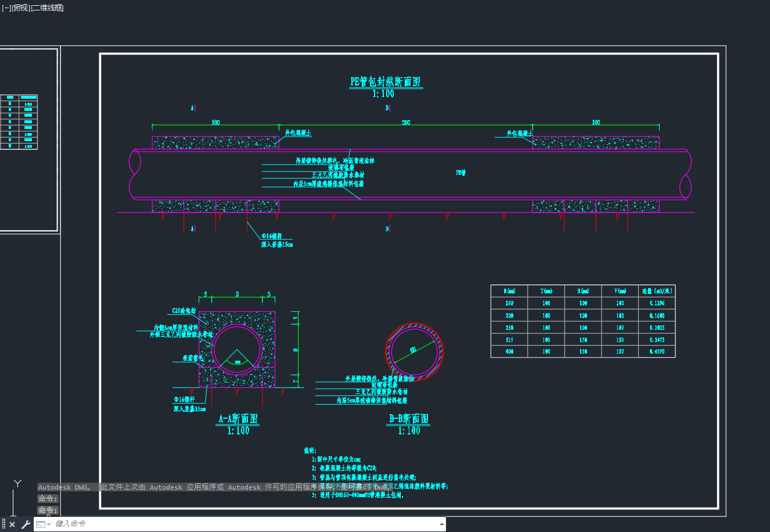Viewport: 770px width, 532px height.
Task: Click the C20砼包封 annotation label
Action: [184, 311]
